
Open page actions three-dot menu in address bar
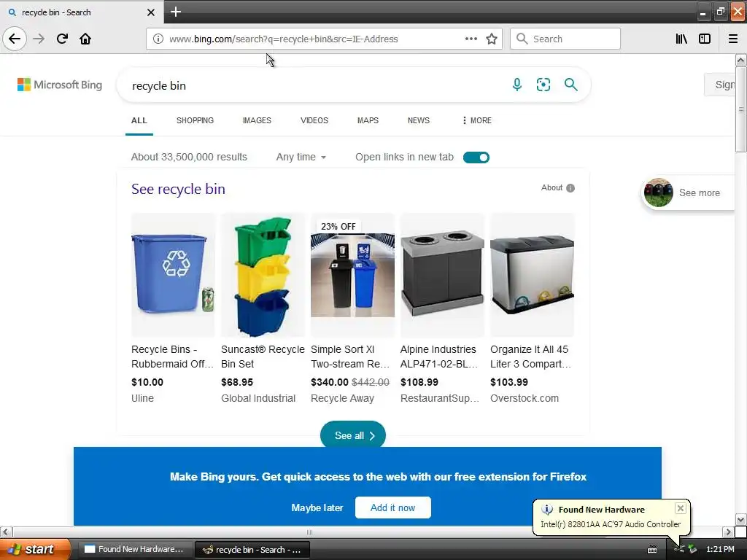point(471,39)
